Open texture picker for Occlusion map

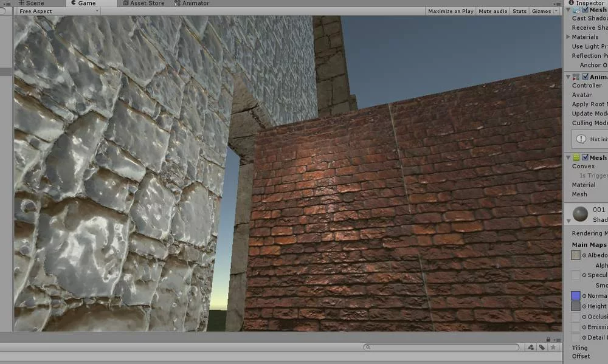pos(584,317)
